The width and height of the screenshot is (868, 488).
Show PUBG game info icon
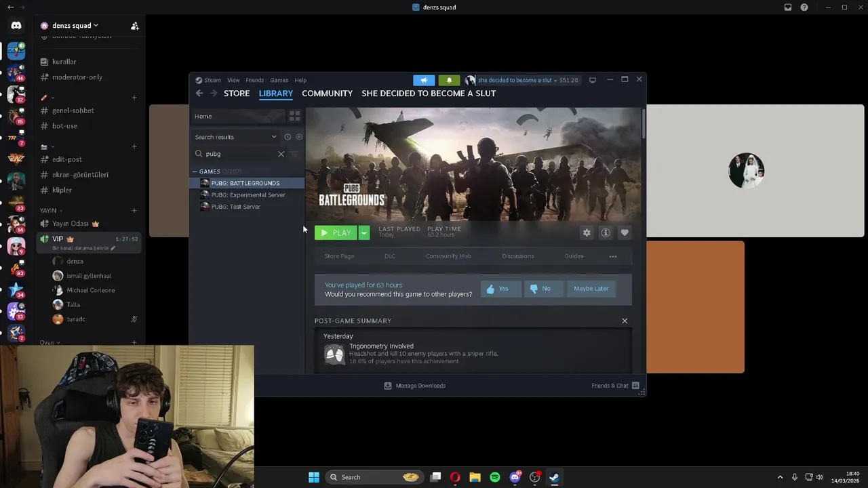click(x=606, y=232)
